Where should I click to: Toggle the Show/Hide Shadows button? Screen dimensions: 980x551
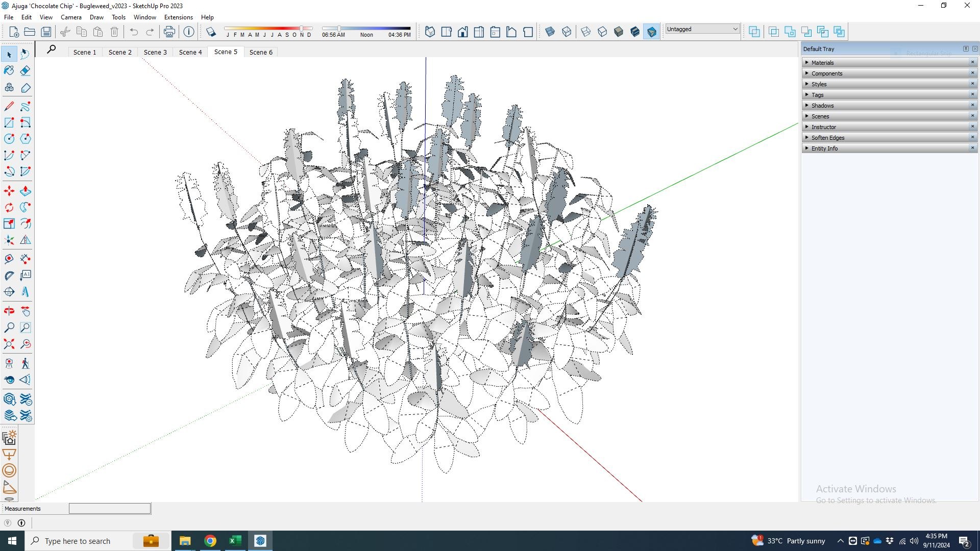[x=210, y=32]
